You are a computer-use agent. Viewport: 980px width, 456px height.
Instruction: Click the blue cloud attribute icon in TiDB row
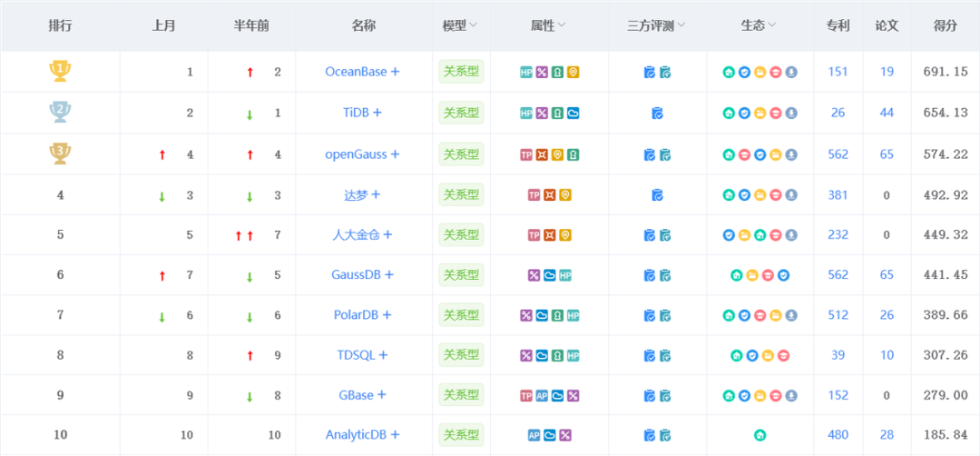[x=573, y=114]
